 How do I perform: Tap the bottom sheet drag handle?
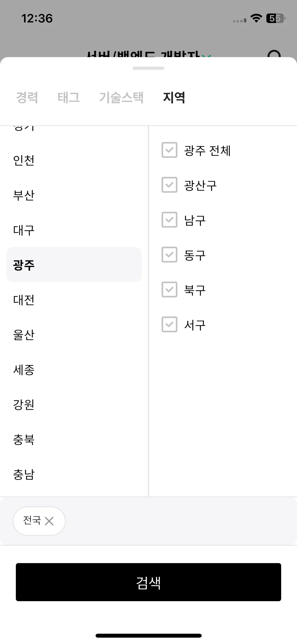pos(148,68)
